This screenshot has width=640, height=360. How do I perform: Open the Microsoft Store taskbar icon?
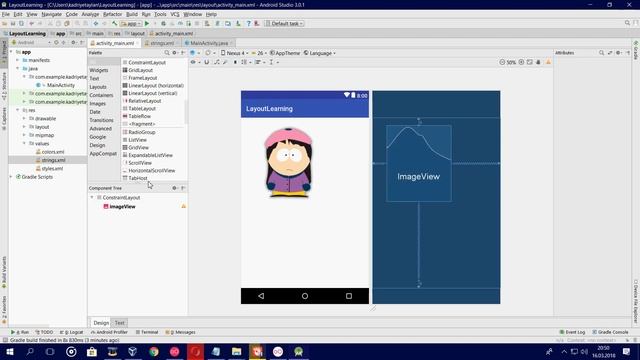coord(92,351)
